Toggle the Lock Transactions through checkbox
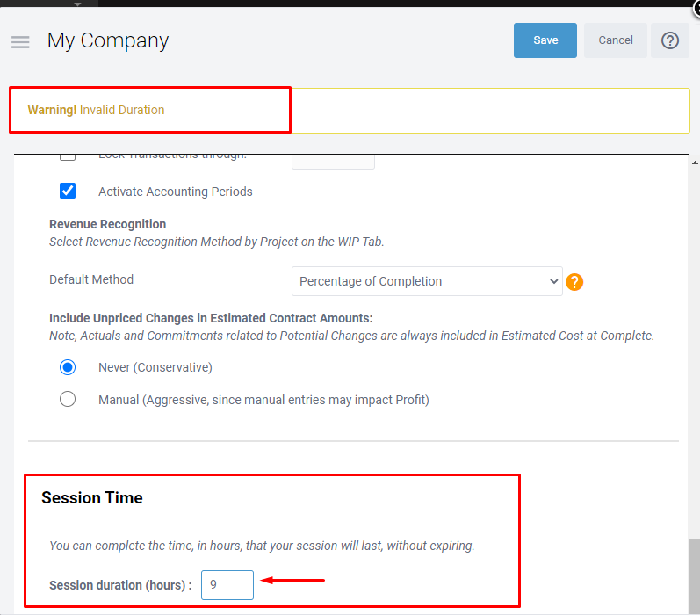The image size is (700, 615). pyautogui.click(x=68, y=157)
